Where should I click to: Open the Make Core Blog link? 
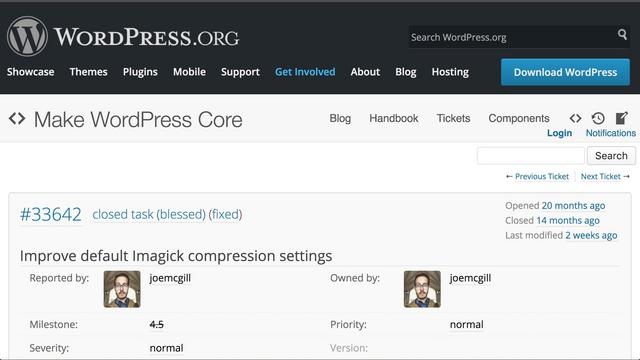tap(340, 118)
